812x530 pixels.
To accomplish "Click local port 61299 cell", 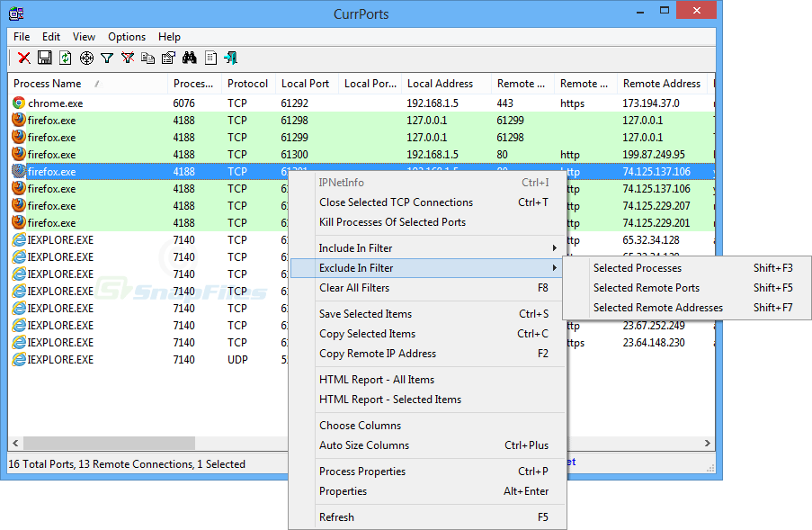I will [294, 138].
